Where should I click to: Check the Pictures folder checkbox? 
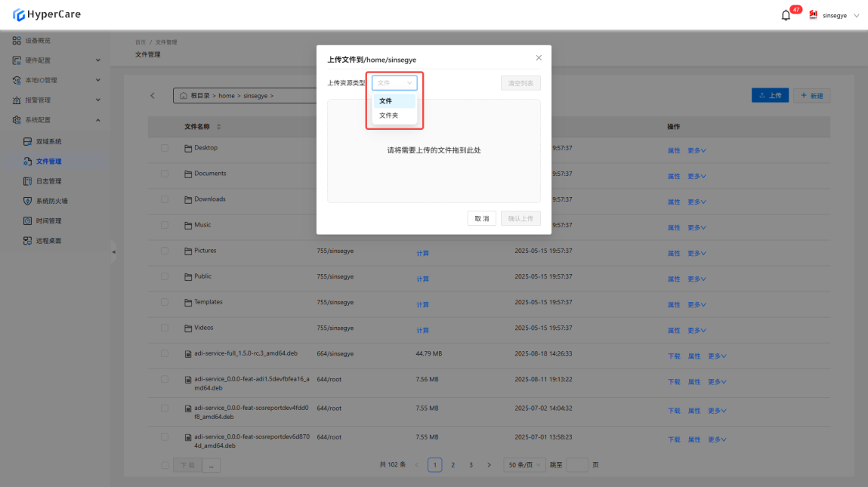point(165,251)
